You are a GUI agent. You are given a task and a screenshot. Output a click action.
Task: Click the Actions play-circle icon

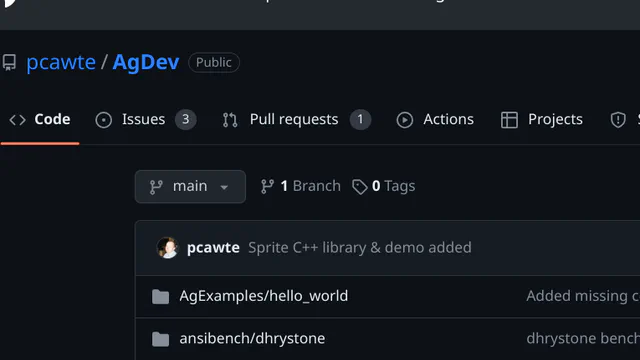[x=404, y=120]
